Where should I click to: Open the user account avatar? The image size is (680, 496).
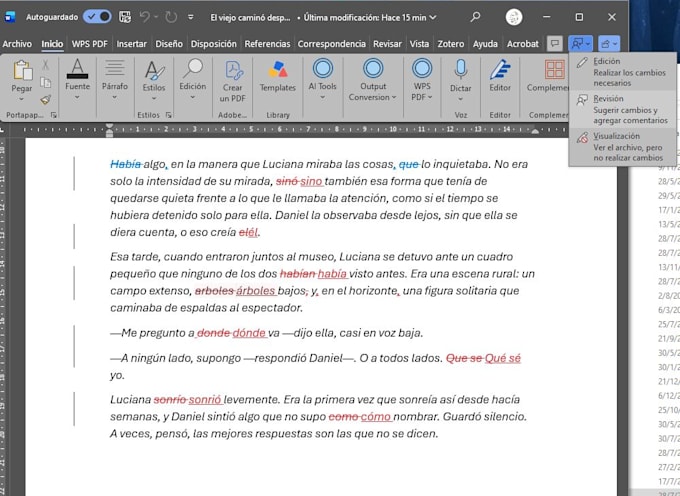click(x=514, y=17)
